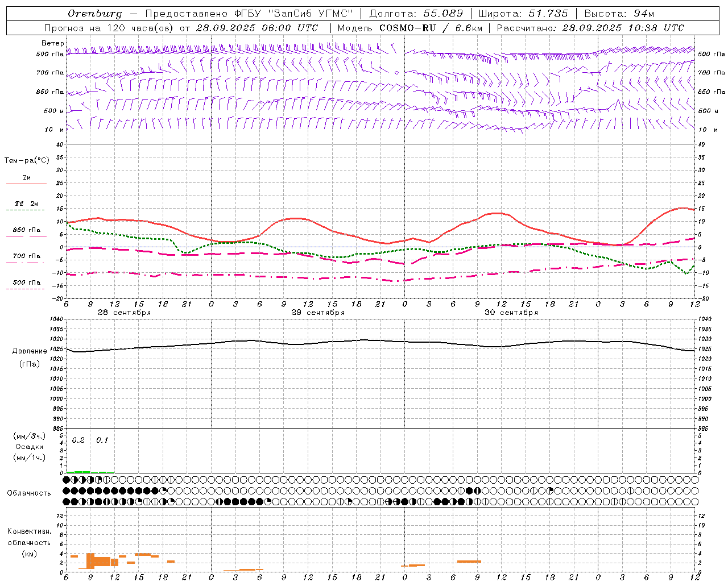Image resolution: width=728 pixels, height=582 pixels.
Task: Click the '28 сентября' date label
Action: tap(124, 313)
